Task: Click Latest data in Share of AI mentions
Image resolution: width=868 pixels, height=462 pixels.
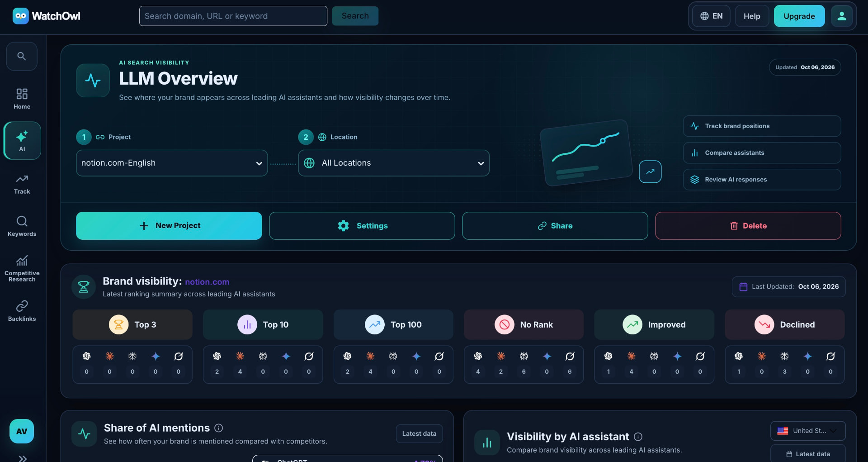Action: pyautogui.click(x=419, y=433)
